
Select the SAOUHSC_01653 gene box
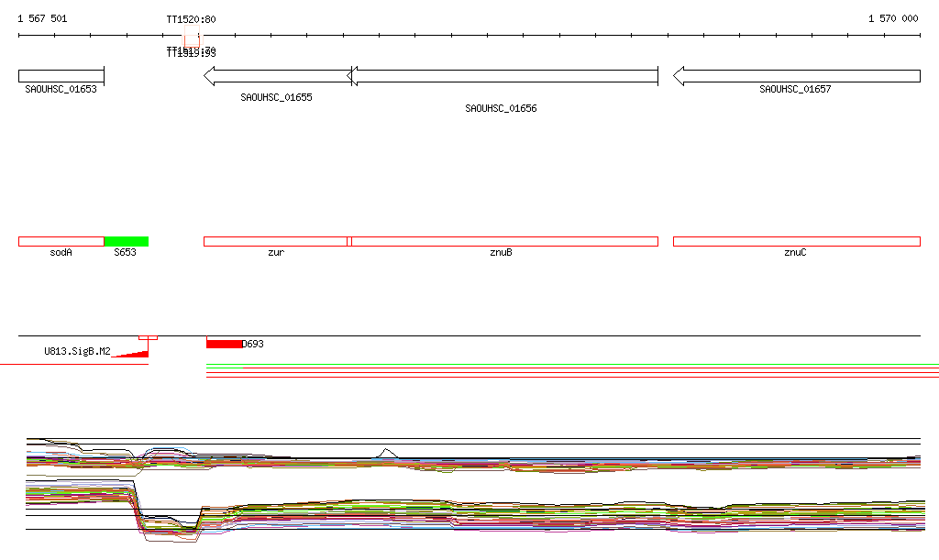pyautogui.click(x=61, y=76)
